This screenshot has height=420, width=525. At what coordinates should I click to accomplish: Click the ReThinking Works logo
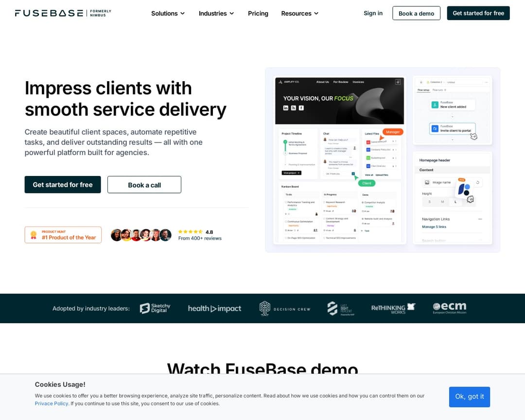tap(393, 309)
